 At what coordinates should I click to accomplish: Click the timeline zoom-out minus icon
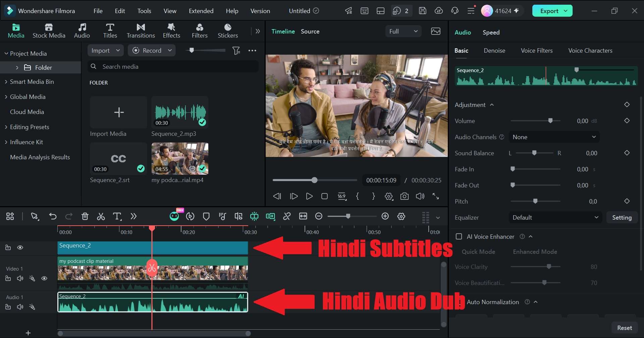(319, 216)
